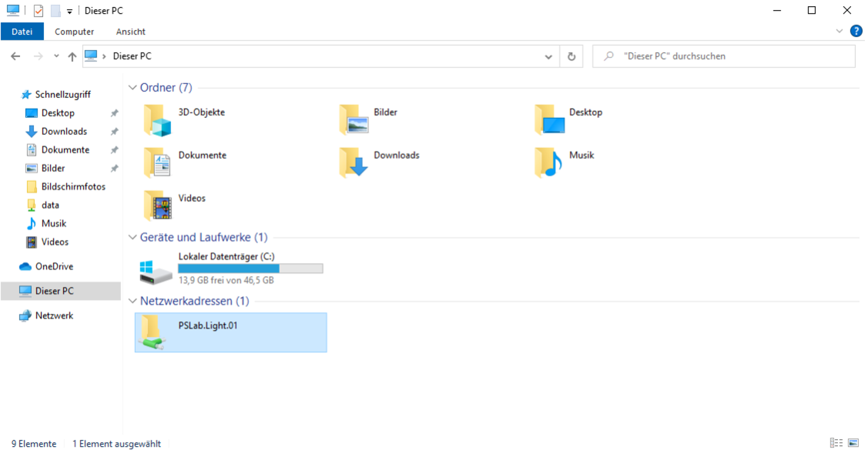Screen dimensions: 868x453
Task: Select the PSLab.Light.01 network folder icon
Action: [153, 332]
